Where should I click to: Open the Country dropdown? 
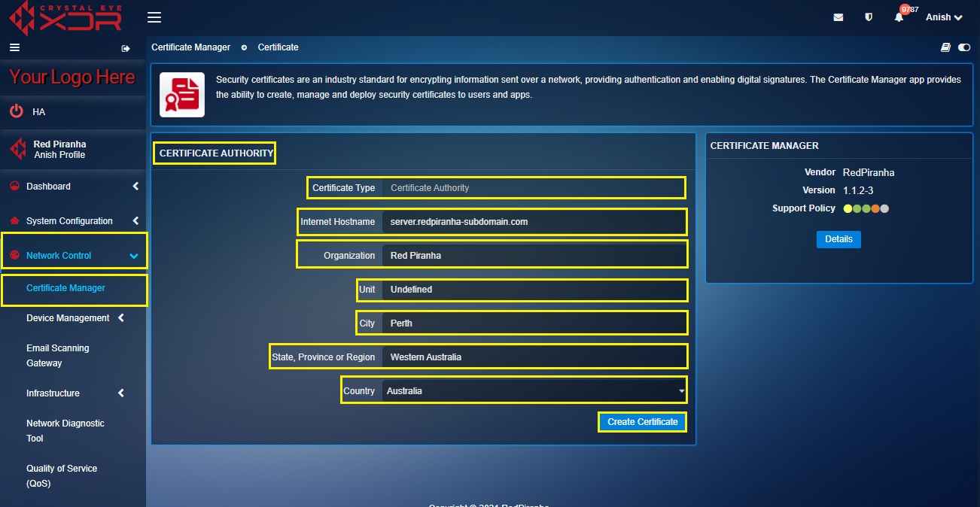tap(534, 391)
